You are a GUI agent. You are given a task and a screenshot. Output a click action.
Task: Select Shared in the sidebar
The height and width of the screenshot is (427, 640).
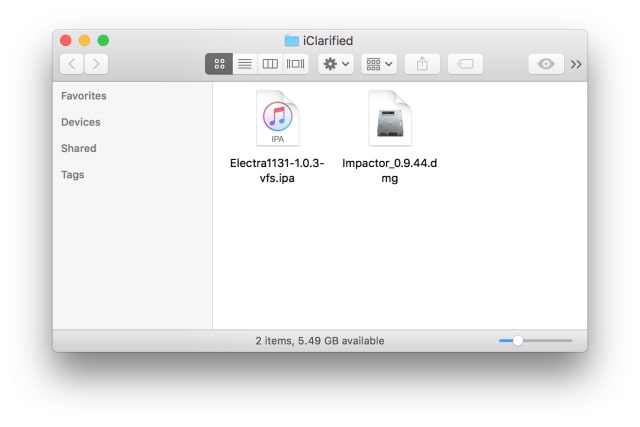click(x=79, y=148)
